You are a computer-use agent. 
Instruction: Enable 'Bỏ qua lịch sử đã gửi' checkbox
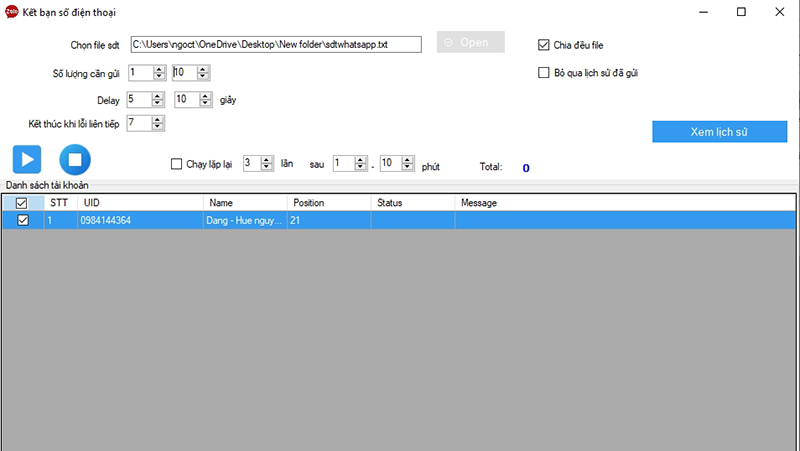544,72
